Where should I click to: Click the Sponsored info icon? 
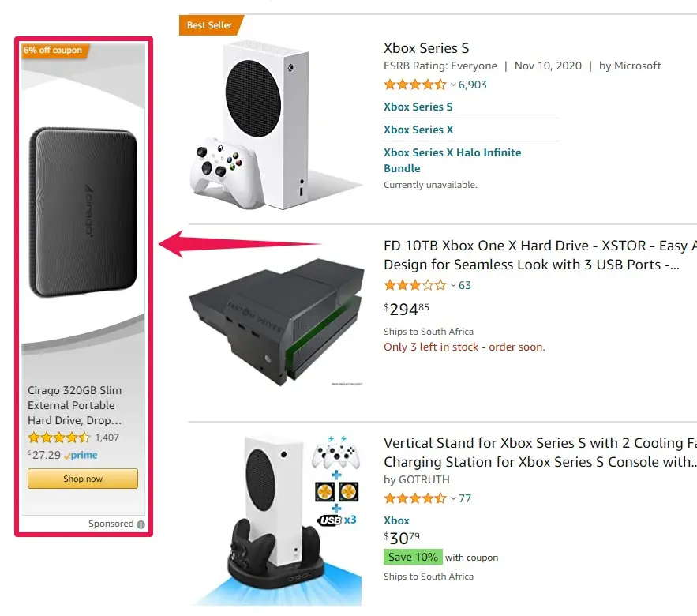point(141,524)
